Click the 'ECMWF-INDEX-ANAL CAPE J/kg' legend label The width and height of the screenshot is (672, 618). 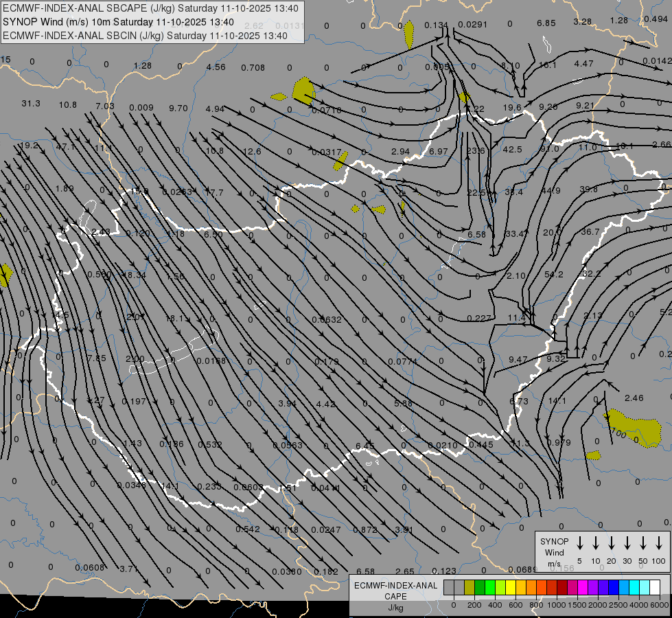point(395,596)
